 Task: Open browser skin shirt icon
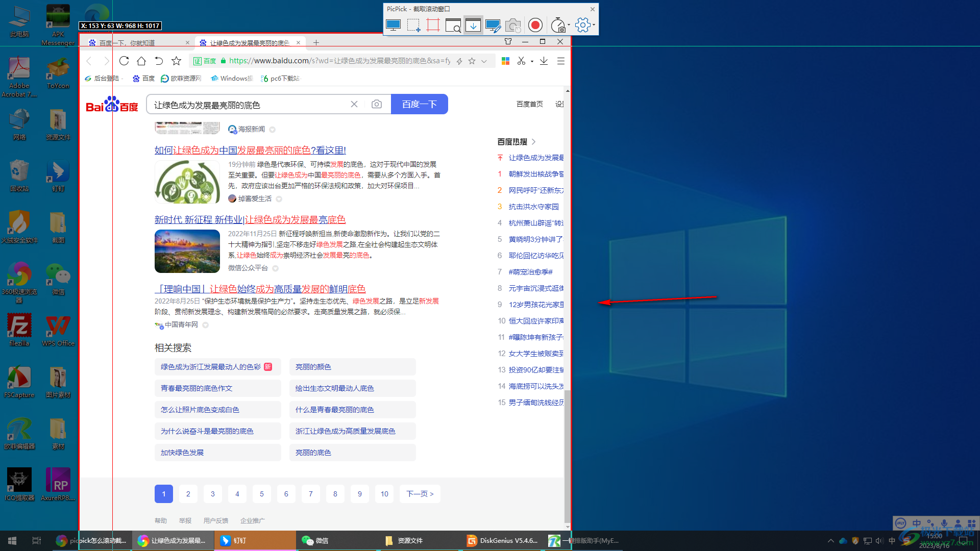click(x=508, y=41)
